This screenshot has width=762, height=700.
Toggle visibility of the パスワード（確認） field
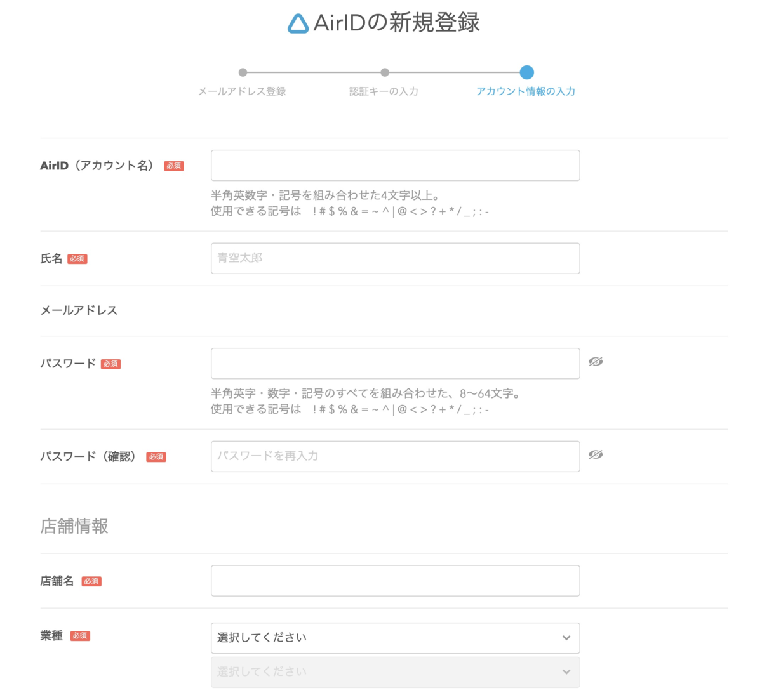click(x=596, y=454)
